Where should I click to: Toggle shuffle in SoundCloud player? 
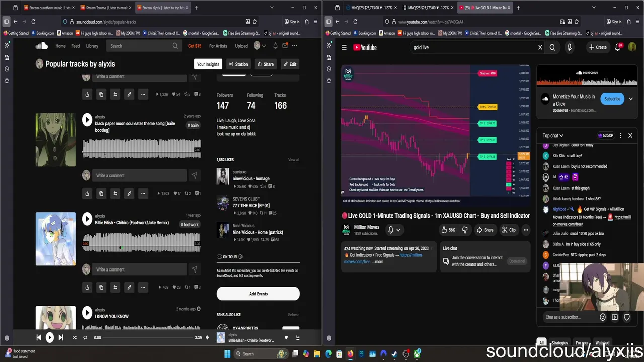[x=75, y=338]
